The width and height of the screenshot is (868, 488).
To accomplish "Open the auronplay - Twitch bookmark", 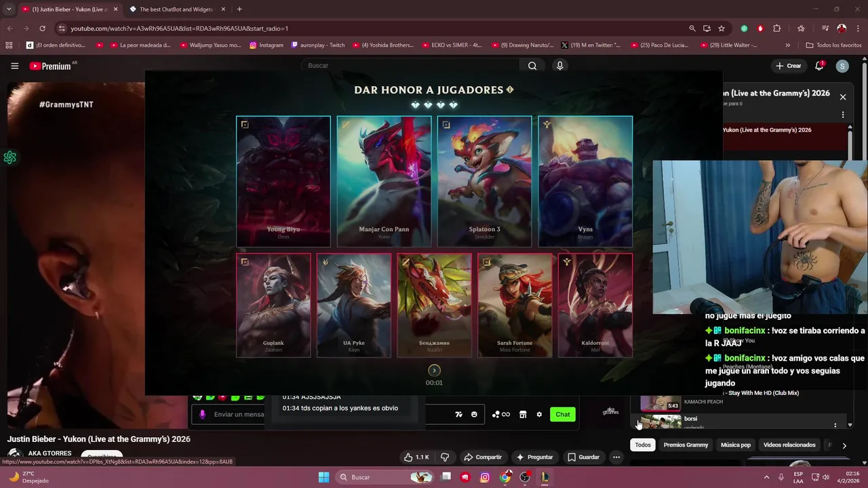I will (x=318, y=45).
